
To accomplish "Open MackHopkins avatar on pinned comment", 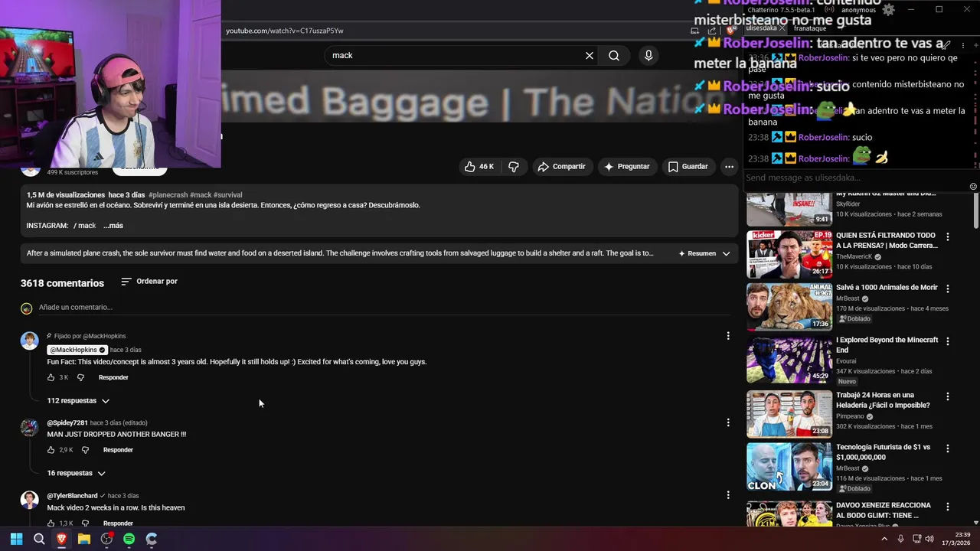I will tap(30, 341).
